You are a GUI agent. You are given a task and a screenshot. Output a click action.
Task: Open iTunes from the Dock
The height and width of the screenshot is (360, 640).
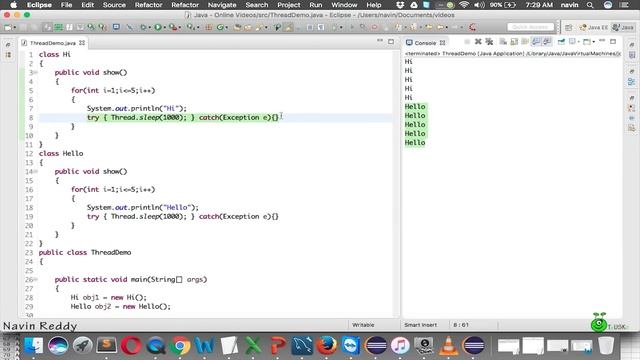[x=400, y=346]
